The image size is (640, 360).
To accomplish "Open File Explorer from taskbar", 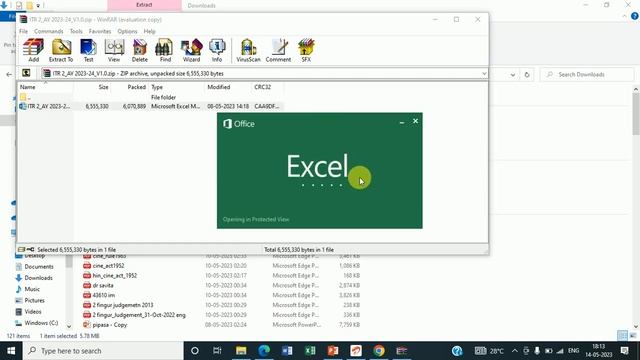I will (x=241, y=351).
